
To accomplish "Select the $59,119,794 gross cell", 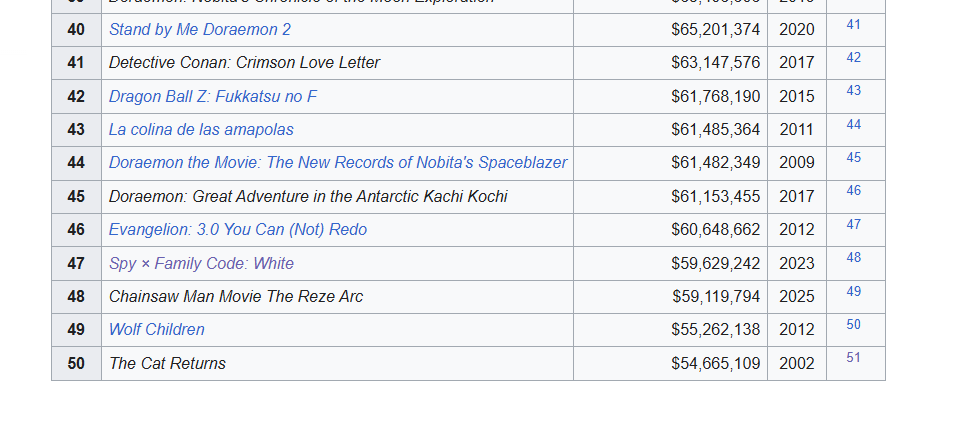I will [670, 297].
